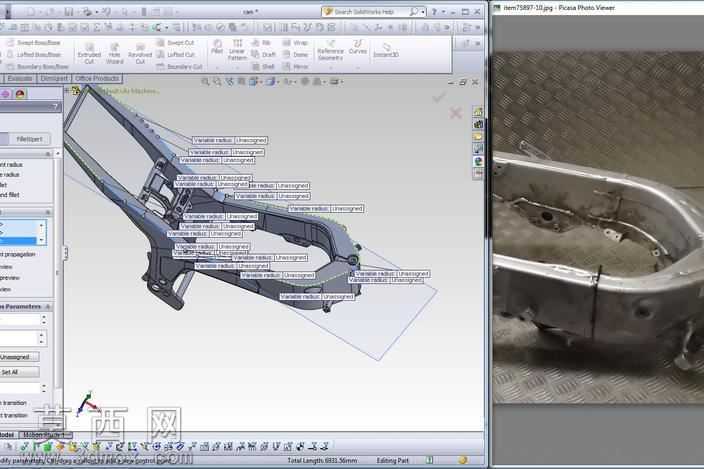Open the property manager help question mark
The width and height of the screenshot is (704, 469).
(x=55, y=107)
